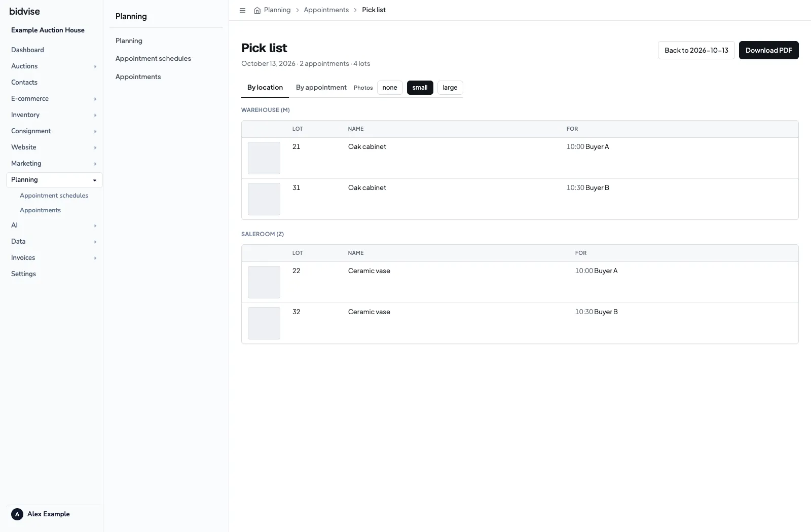The image size is (811, 532).
Task: Click the Download PDF button
Action: tap(768, 50)
